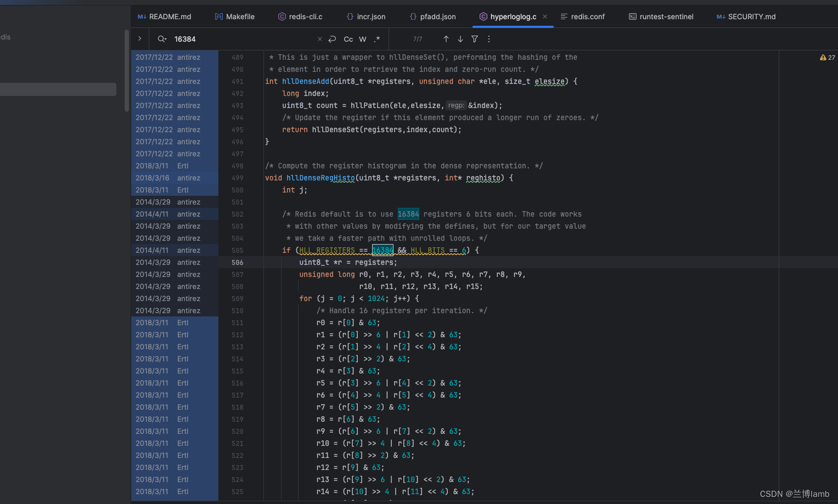This screenshot has width=838, height=504.
Task: Toggle whole Words search option
Action: (363, 39)
